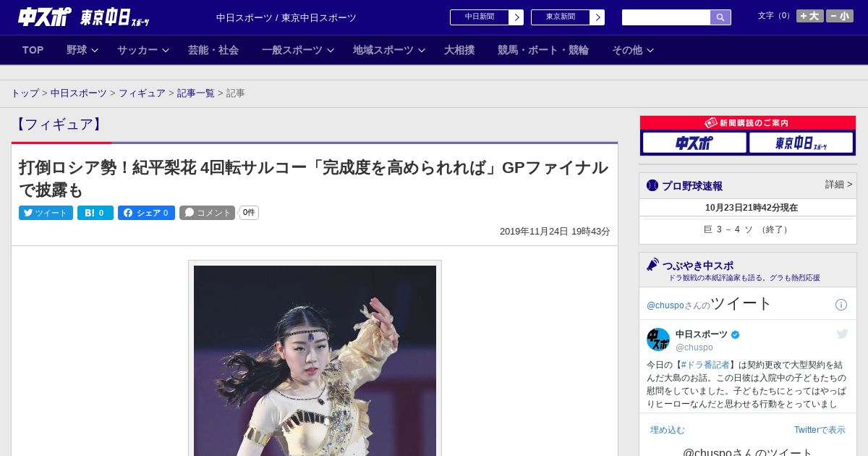Image resolution: width=868 pixels, height=456 pixels.
Task: Open 芸能・社会 section
Action: pyautogui.click(x=213, y=50)
